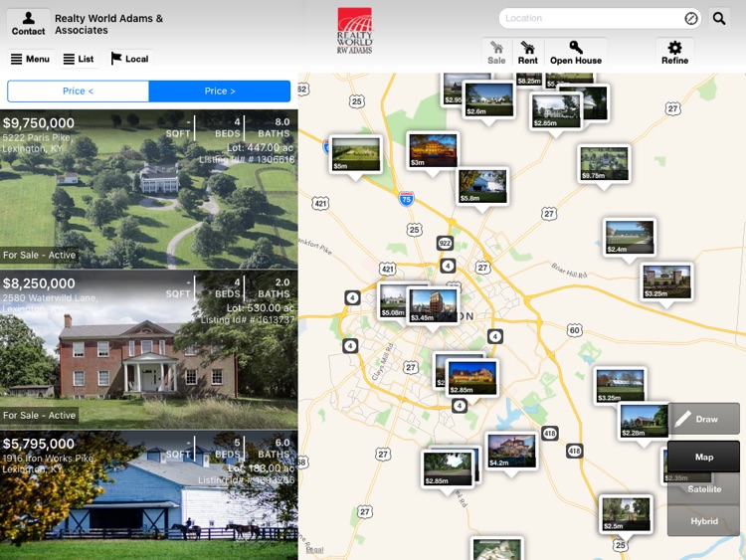This screenshot has width=746, height=560.
Task: Select the Map view type
Action: point(703,457)
